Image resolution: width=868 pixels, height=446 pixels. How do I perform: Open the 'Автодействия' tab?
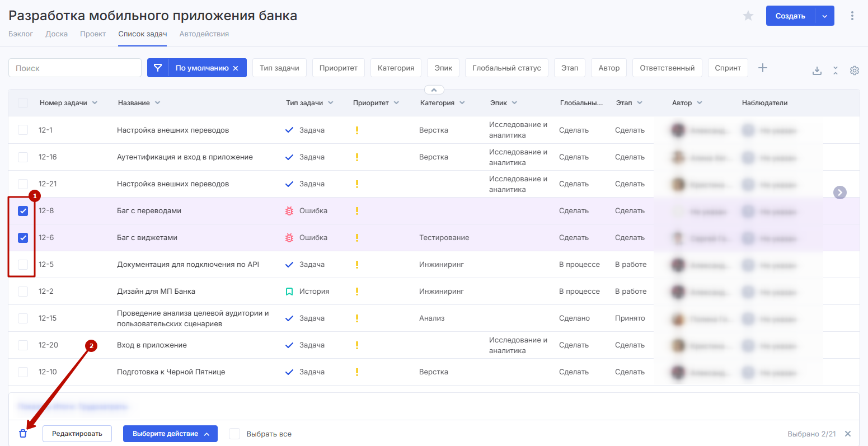[204, 34]
